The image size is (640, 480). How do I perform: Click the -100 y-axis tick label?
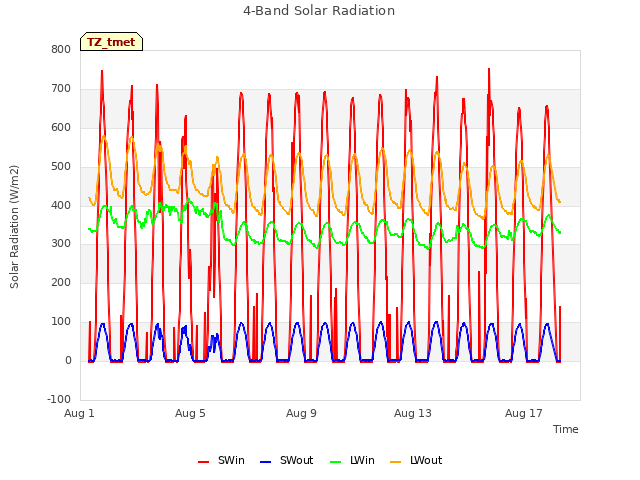[59, 399]
